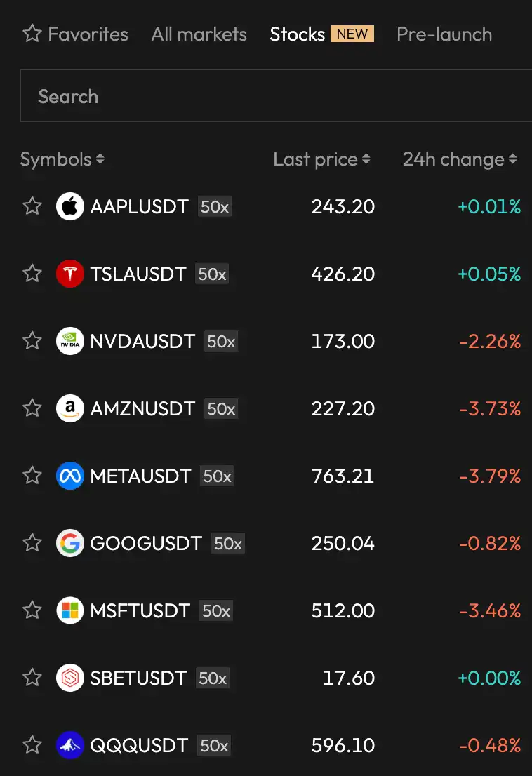Click the Google logo icon
This screenshot has width=532, height=776.
click(x=69, y=544)
